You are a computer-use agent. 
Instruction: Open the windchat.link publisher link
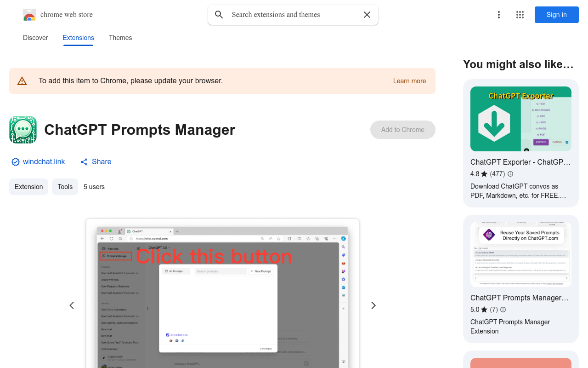[44, 162]
